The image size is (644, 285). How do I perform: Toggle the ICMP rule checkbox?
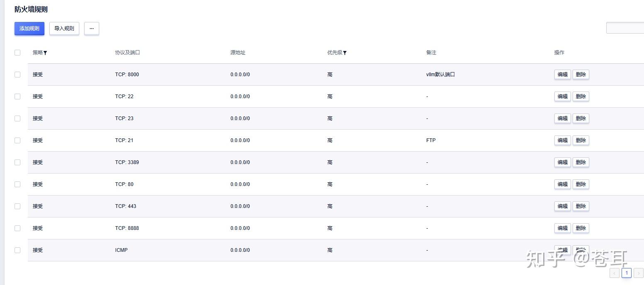[x=17, y=250]
